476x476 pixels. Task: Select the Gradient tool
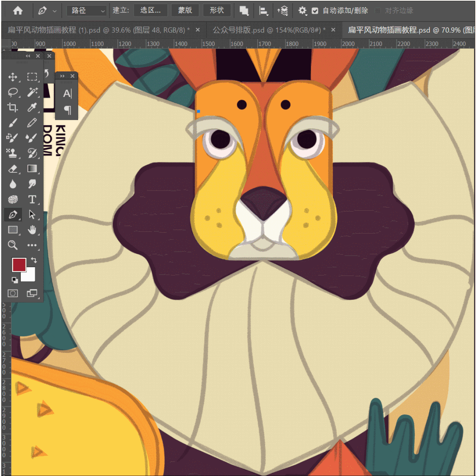pos(32,168)
